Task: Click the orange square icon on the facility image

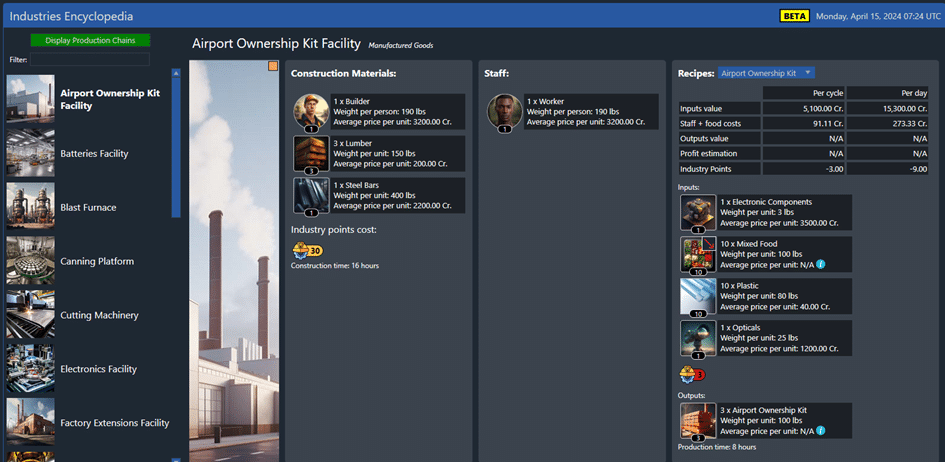Action: [273, 66]
